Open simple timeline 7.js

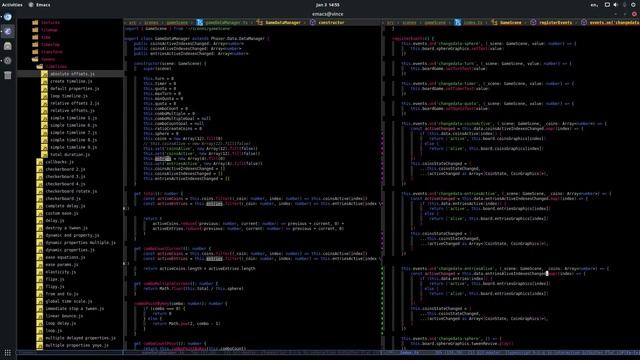[73, 133]
